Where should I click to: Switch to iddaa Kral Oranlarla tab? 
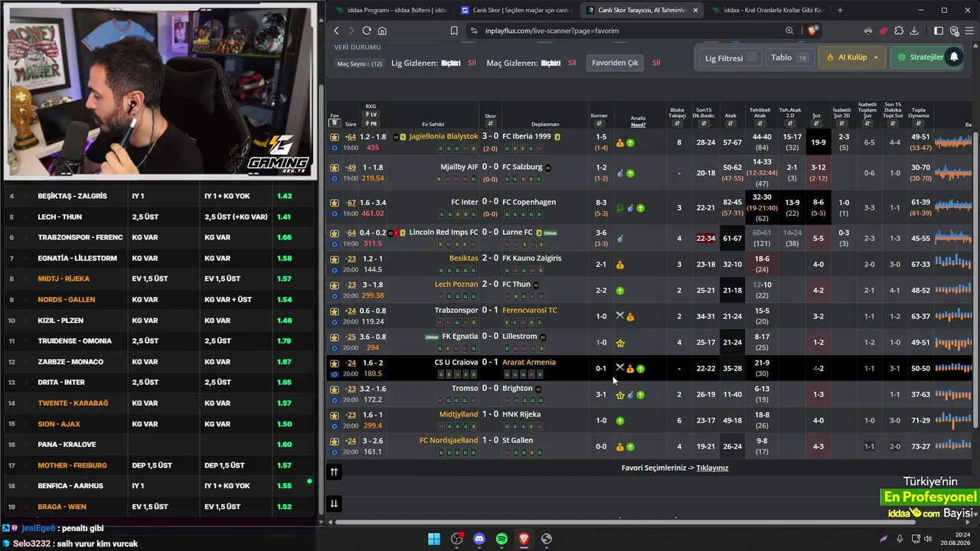[x=767, y=10]
